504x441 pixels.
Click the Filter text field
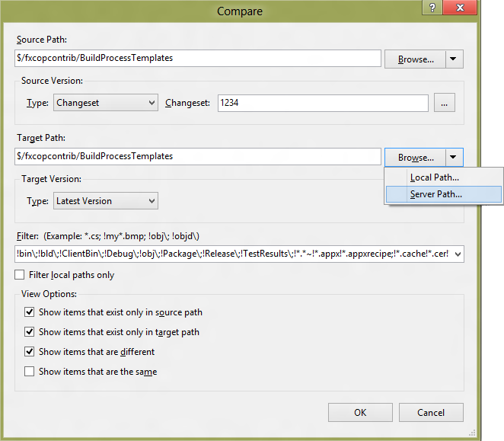coord(233,254)
